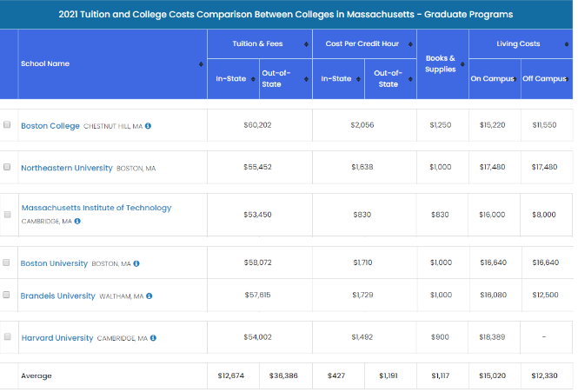Click average in-state tuition $12,674
This screenshot has width=578, height=392.
coord(230,375)
